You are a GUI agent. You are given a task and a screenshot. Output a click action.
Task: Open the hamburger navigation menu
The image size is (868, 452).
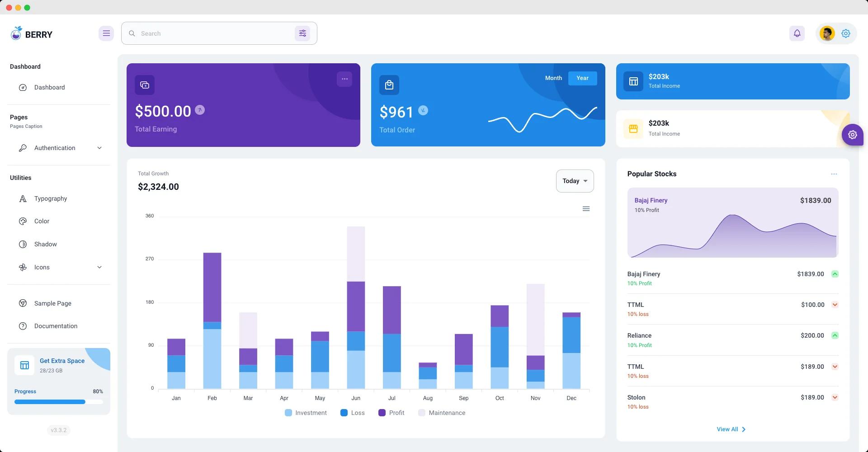106,33
